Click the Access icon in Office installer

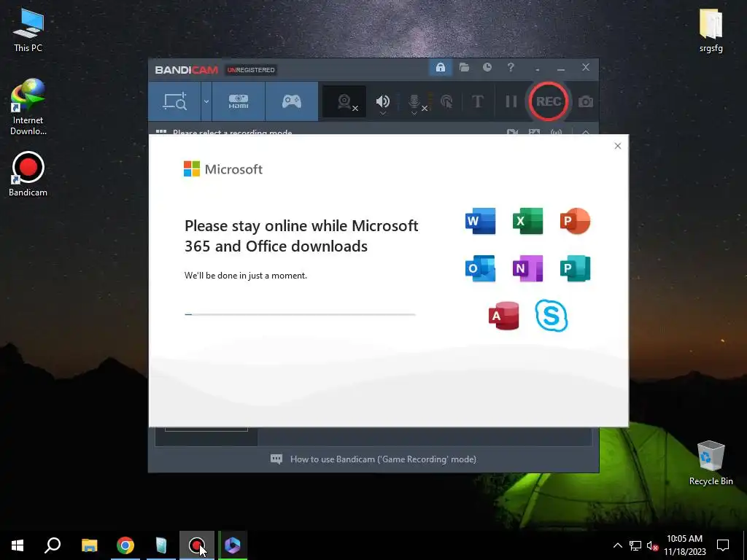[x=503, y=316]
